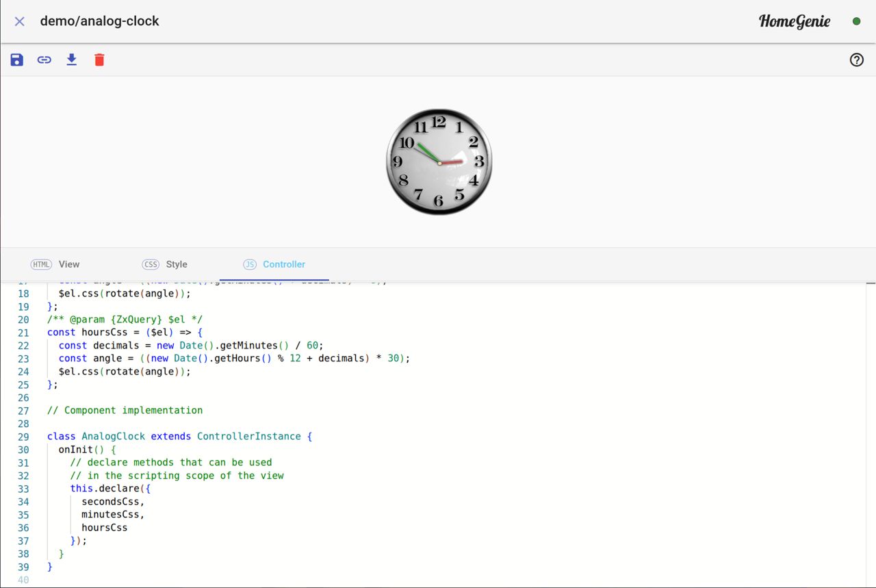Click the hoursCss entry on line 36

click(x=104, y=528)
